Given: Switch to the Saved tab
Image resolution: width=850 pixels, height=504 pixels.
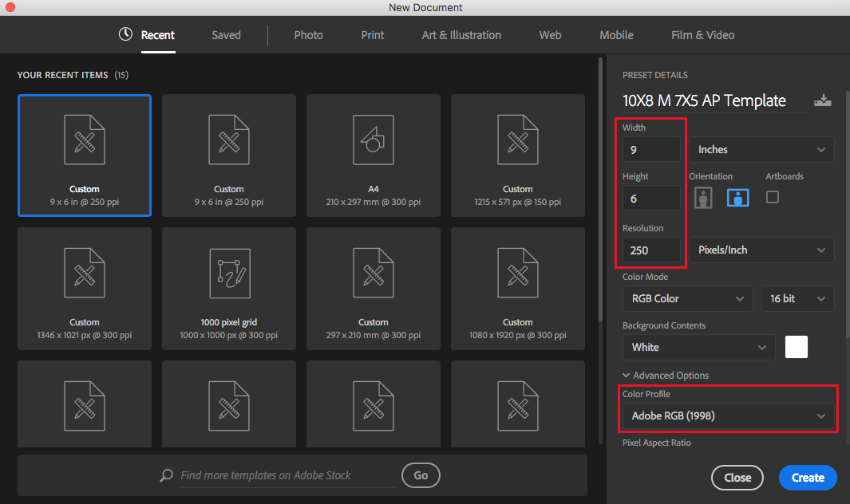Looking at the screenshot, I should point(226,35).
